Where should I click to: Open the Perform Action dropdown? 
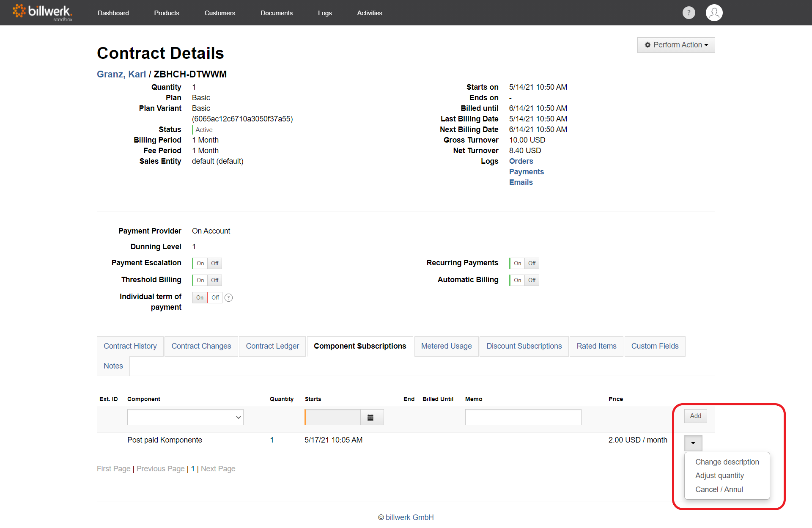[x=676, y=45]
